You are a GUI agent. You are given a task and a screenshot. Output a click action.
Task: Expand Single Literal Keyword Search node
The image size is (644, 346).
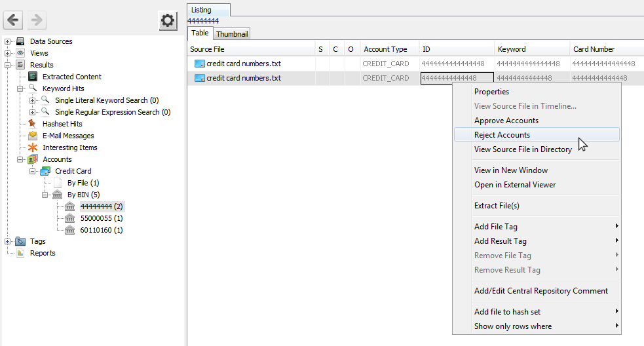tap(33, 100)
